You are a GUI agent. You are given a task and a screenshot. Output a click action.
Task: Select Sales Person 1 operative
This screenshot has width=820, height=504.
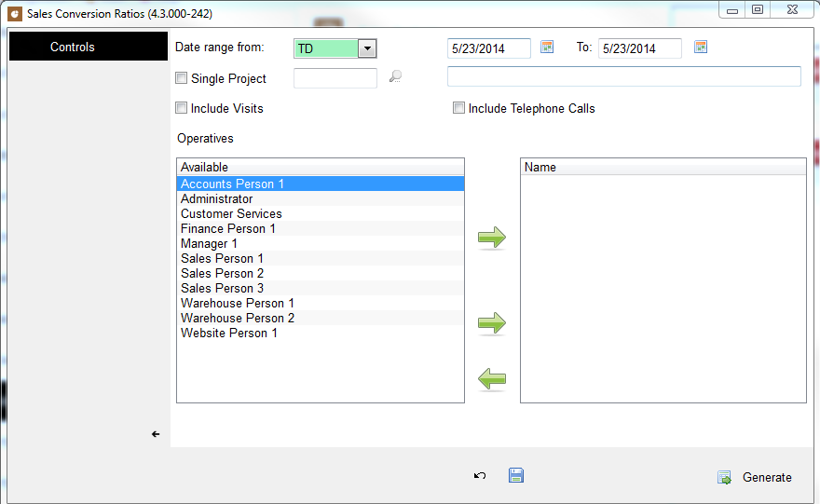320,258
